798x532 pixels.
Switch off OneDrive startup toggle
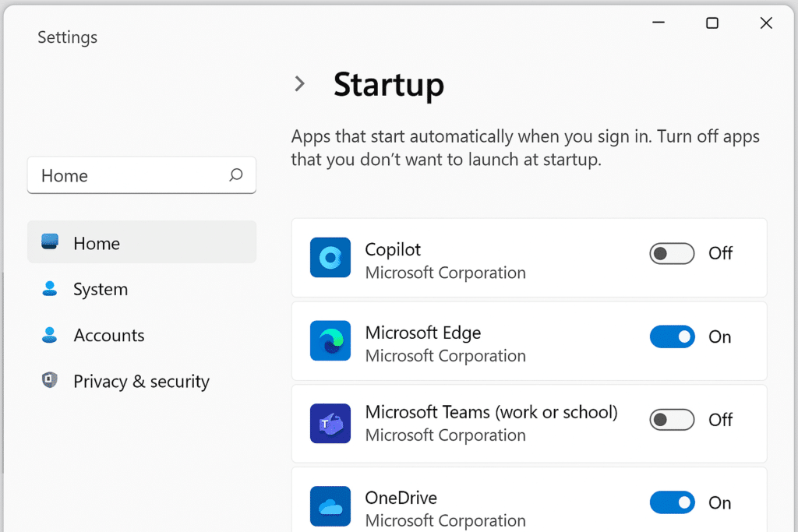[x=672, y=502]
